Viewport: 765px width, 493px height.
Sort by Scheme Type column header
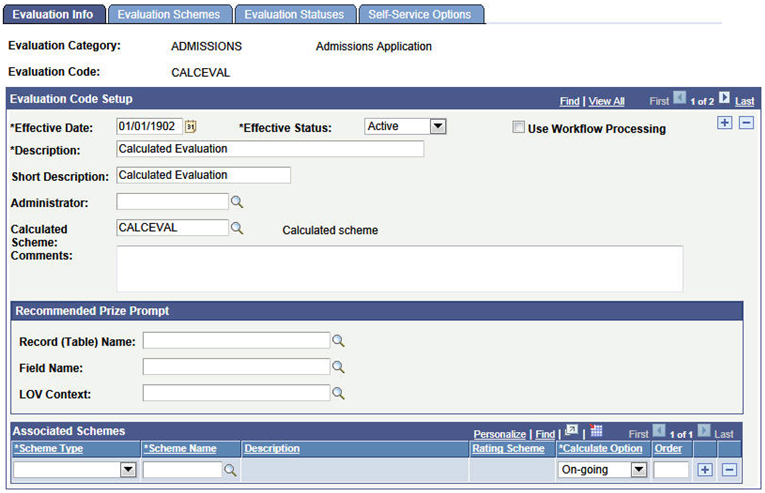tap(49, 449)
